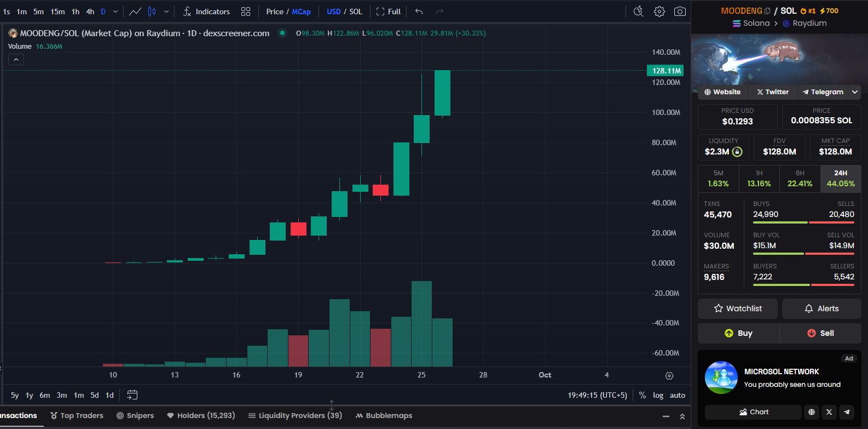The width and height of the screenshot is (868, 429).
Task: Copy MOODENG token address icon
Action: tap(767, 11)
